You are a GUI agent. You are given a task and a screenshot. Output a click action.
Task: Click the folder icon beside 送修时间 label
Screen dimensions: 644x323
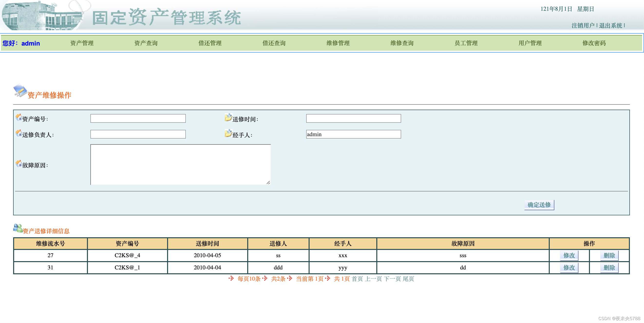point(228,117)
